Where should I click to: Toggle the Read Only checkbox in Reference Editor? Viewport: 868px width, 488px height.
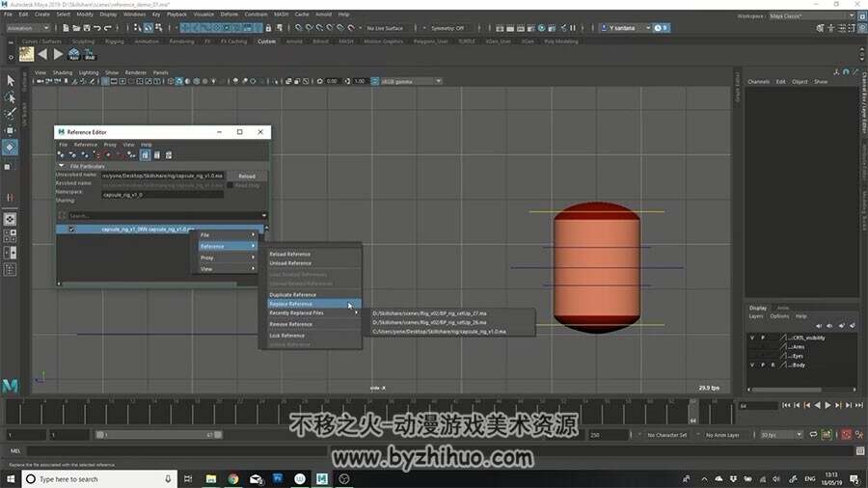(230, 185)
